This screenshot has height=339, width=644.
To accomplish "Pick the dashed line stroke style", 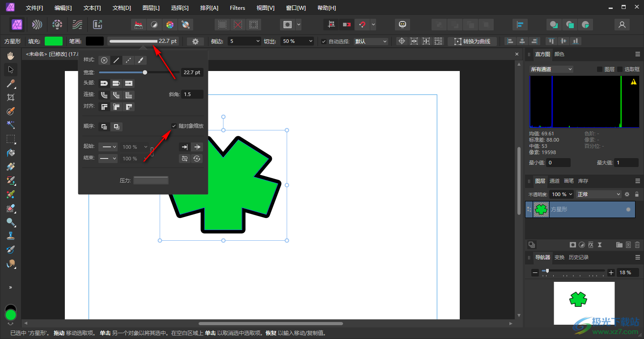I will pyautogui.click(x=128, y=60).
